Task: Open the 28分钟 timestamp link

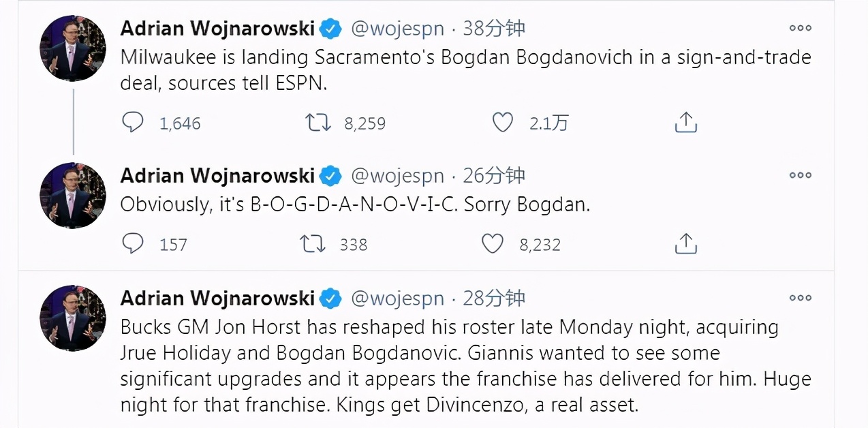Action: point(494,299)
